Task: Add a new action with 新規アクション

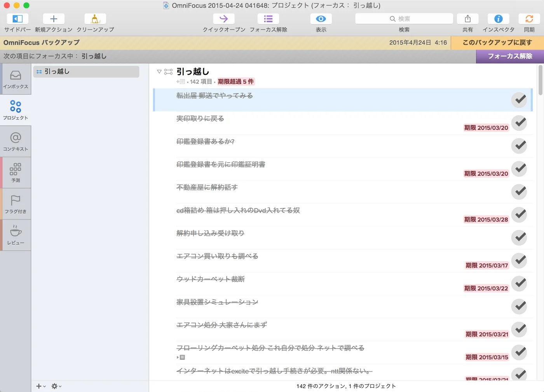Action: [x=54, y=19]
